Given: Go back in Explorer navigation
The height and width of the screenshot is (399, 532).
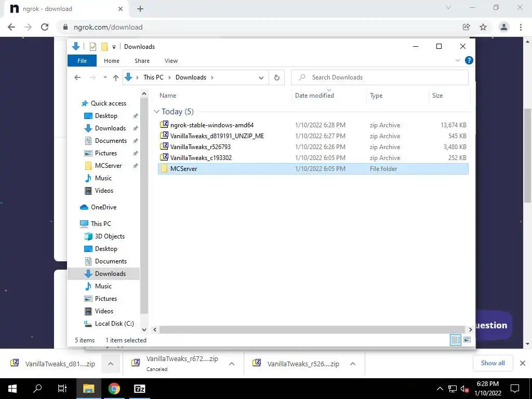Looking at the screenshot, I should pyautogui.click(x=77, y=77).
